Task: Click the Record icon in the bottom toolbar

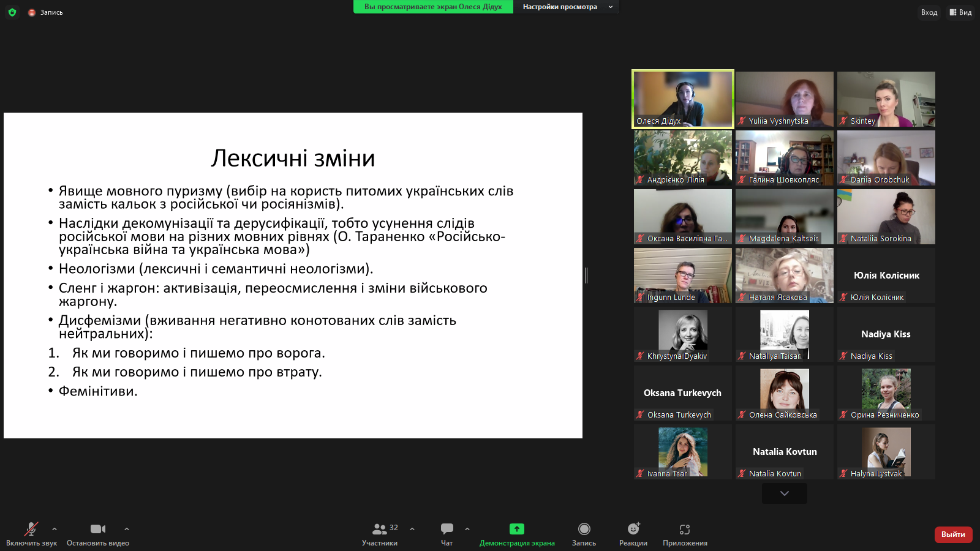Action: 584,529
